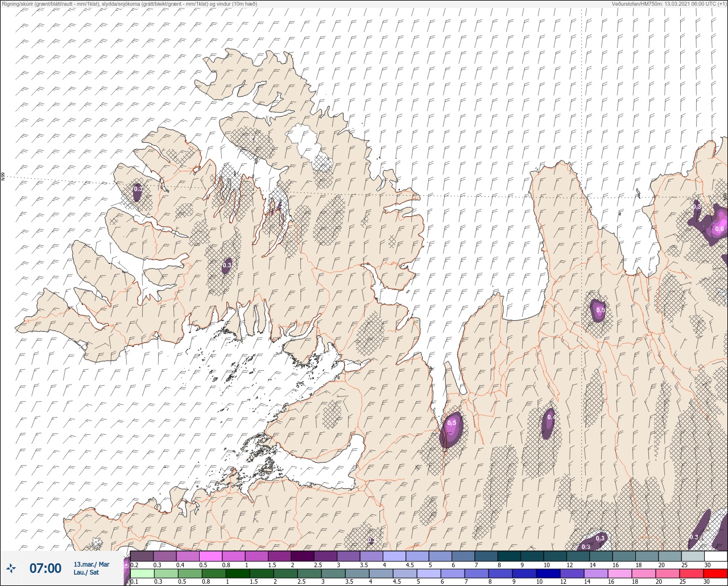Image resolution: width=728 pixels, height=586 pixels.
Task: Select the 'Lau./ Sat' weekday text
Action: point(86,572)
